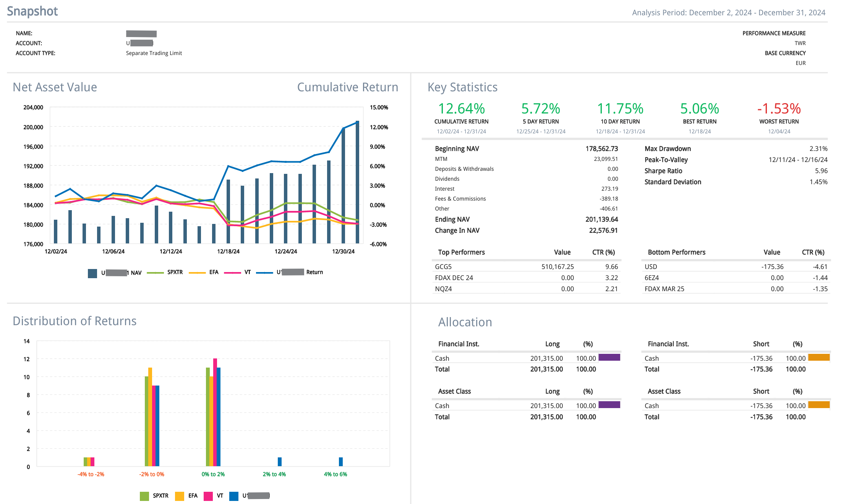Click the purple Long bar in Financial Inst. Cash row
841x504 pixels.
pos(609,358)
